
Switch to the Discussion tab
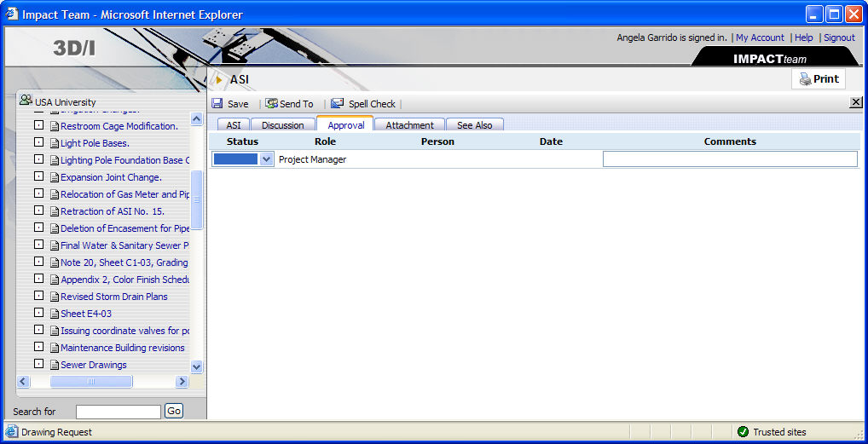click(282, 125)
